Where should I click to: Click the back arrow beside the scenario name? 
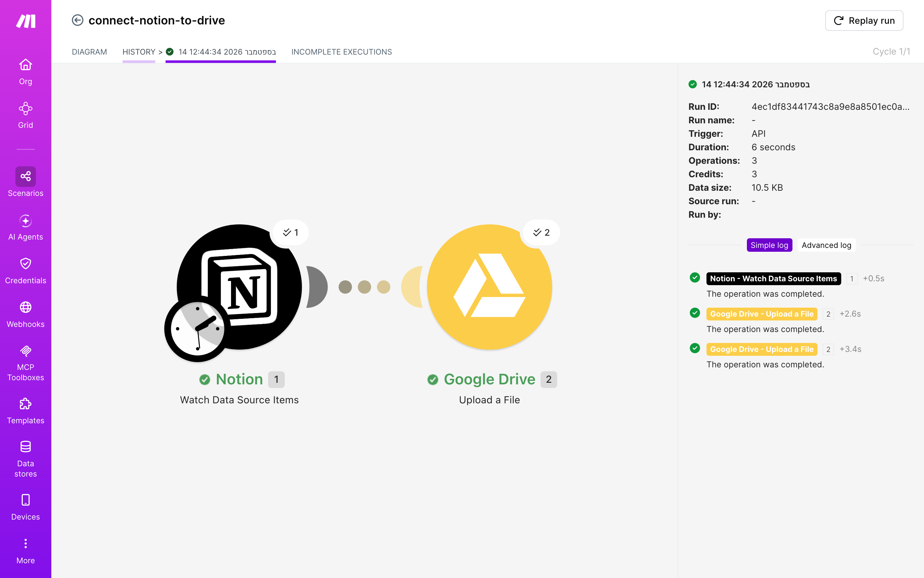tap(78, 20)
